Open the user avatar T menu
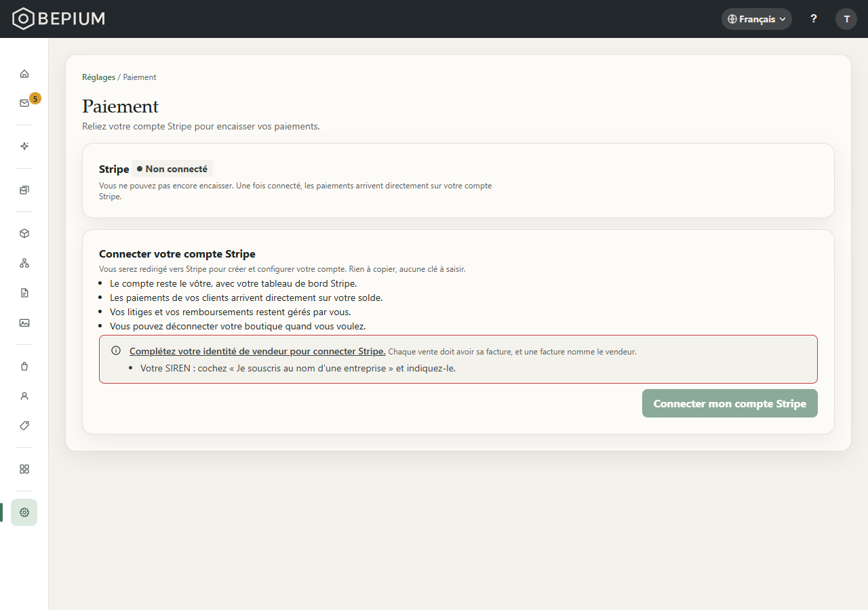The height and width of the screenshot is (610, 868). coord(846,19)
